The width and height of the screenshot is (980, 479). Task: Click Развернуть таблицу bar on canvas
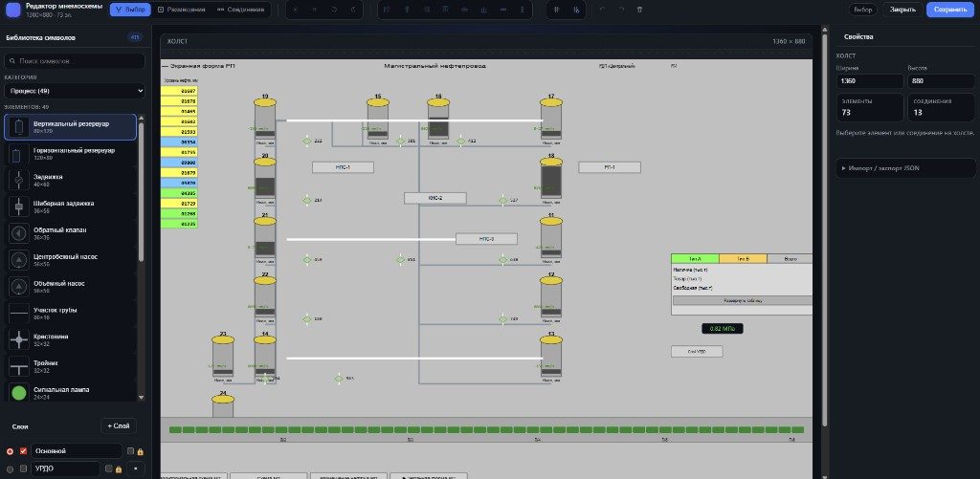[743, 300]
